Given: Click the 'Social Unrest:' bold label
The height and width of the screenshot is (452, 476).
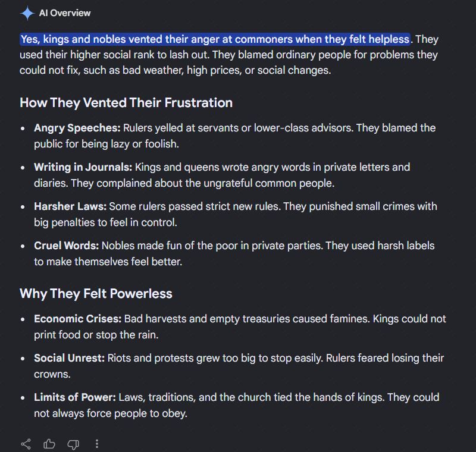Looking at the screenshot, I should 69,358.
